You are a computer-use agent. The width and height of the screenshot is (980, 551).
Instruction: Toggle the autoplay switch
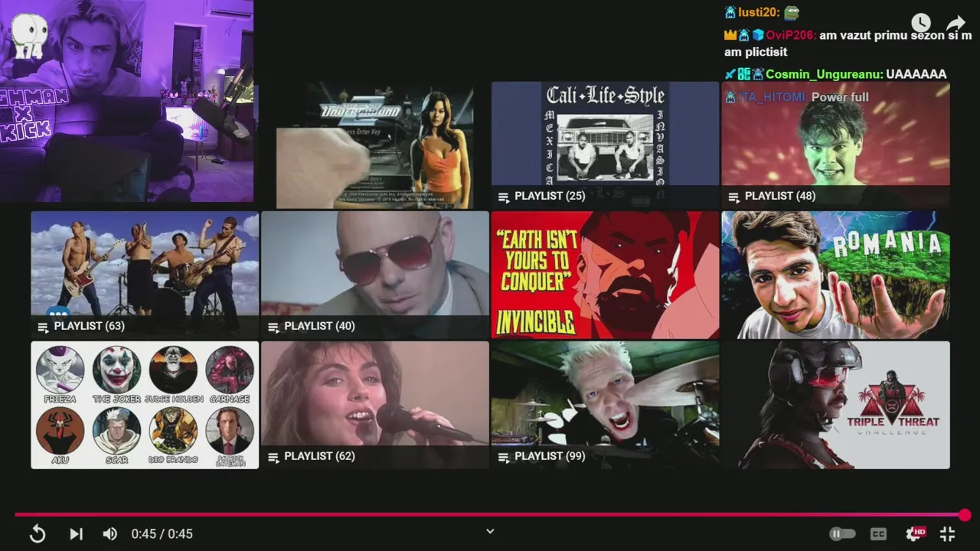point(842,534)
